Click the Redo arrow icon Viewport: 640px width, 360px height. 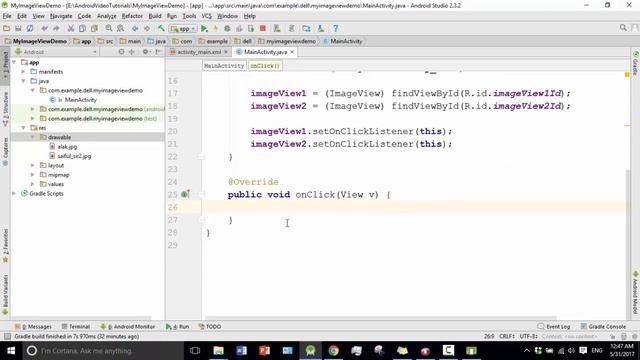56,28
